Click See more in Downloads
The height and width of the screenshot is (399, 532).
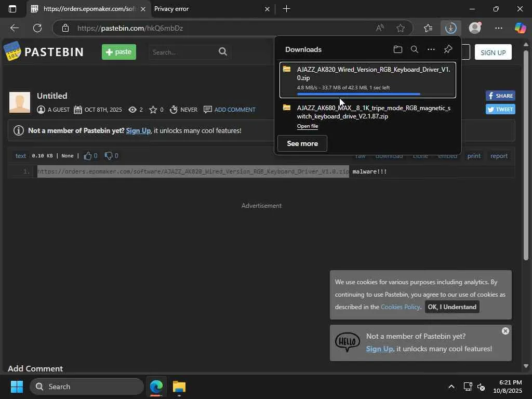point(302,143)
